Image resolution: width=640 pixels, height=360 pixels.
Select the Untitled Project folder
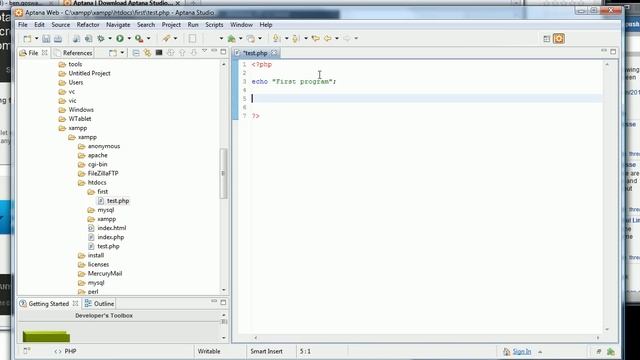(x=89, y=73)
